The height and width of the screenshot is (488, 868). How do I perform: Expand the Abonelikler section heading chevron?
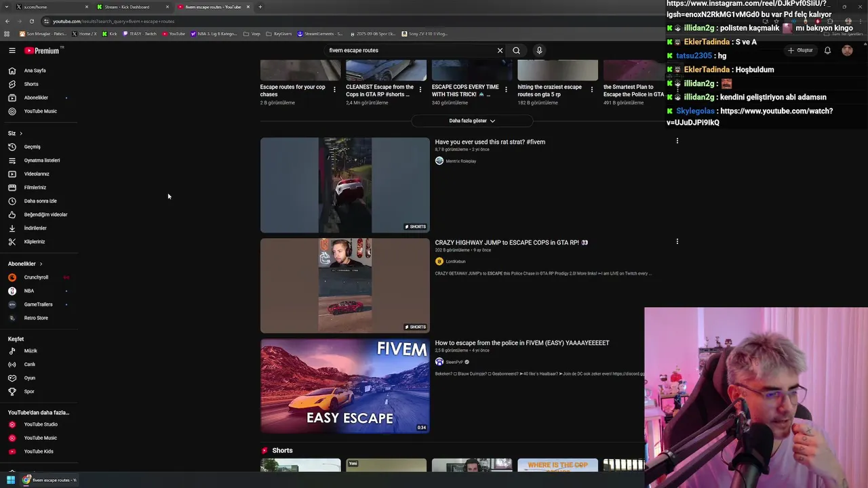(x=41, y=264)
